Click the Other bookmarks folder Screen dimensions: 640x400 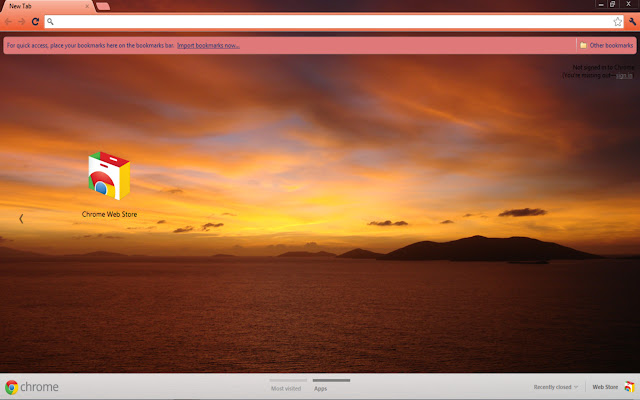click(606, 45)
